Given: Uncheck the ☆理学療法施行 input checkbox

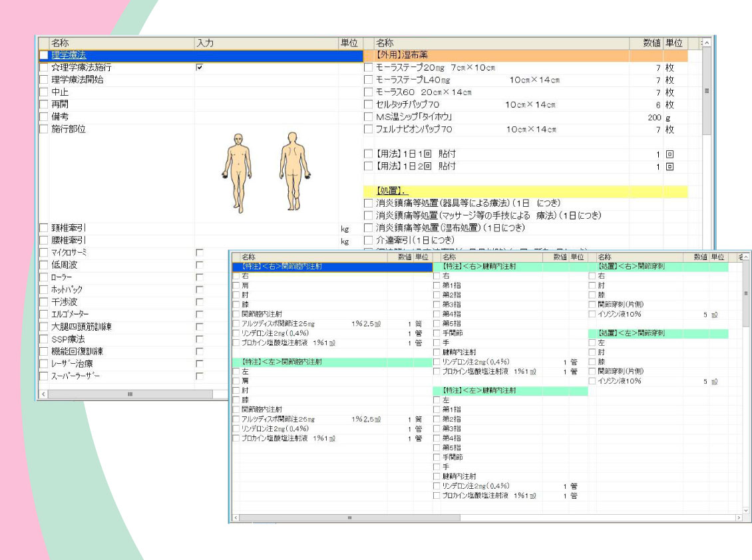Looking at the screenshot, I should click(199, 68).
